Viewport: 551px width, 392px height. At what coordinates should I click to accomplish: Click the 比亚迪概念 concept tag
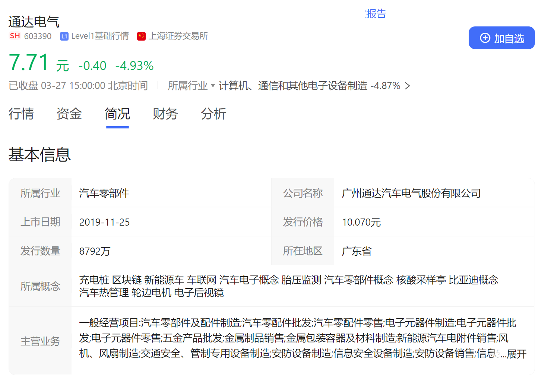pos(474,280)
